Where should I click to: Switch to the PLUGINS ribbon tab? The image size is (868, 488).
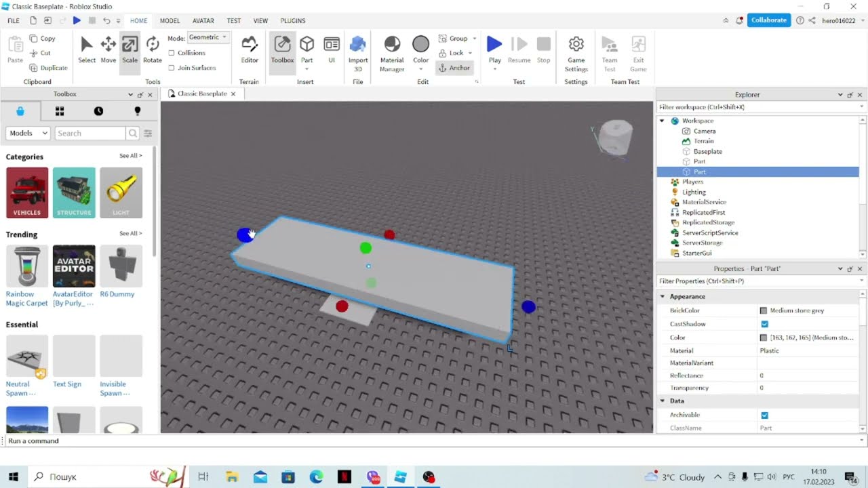coord(292,21)
